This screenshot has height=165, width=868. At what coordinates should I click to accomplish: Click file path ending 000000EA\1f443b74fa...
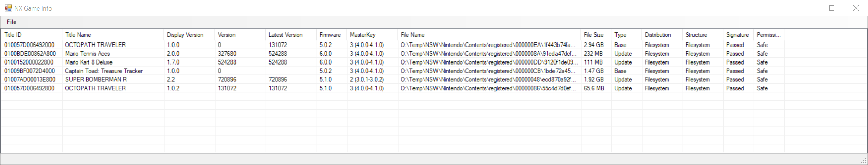pyautogui.click(x=488, y=45)
